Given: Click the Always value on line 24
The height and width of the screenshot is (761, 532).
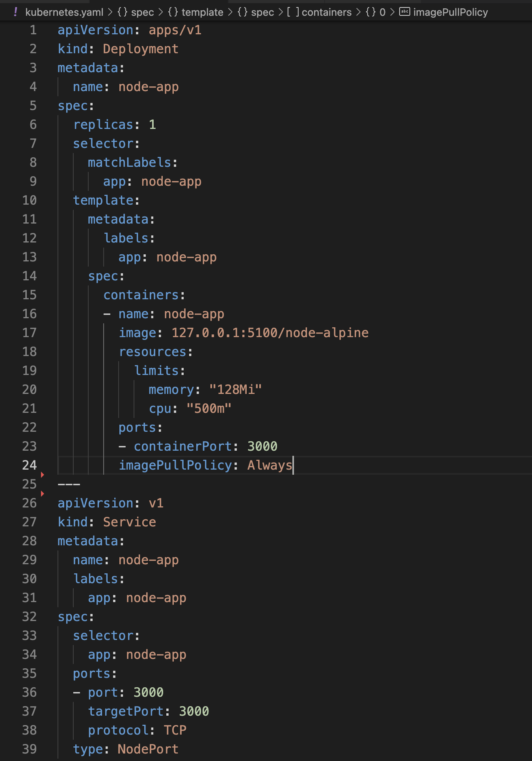Looking at the screenshot, I should click(270, 465).
